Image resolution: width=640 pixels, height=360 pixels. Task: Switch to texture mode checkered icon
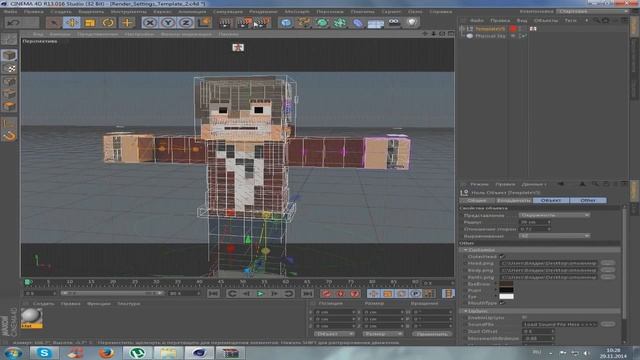(9, 68)
